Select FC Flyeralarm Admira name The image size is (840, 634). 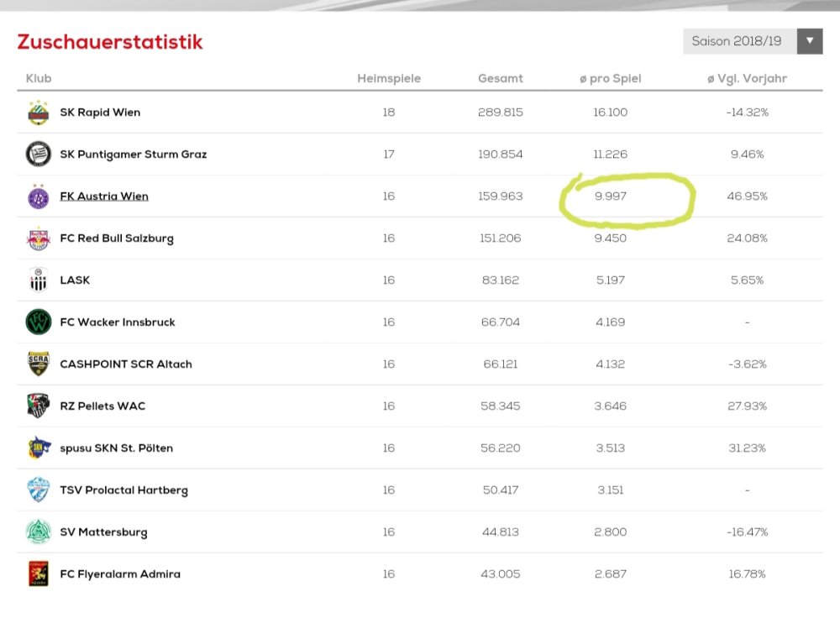tap(120, 574)
